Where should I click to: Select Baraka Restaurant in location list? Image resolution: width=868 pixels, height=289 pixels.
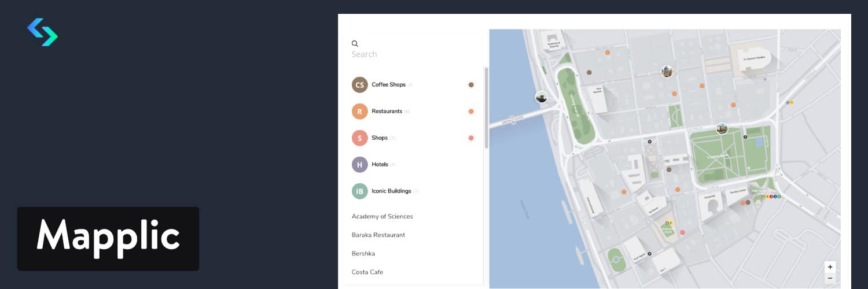point(378,235)
